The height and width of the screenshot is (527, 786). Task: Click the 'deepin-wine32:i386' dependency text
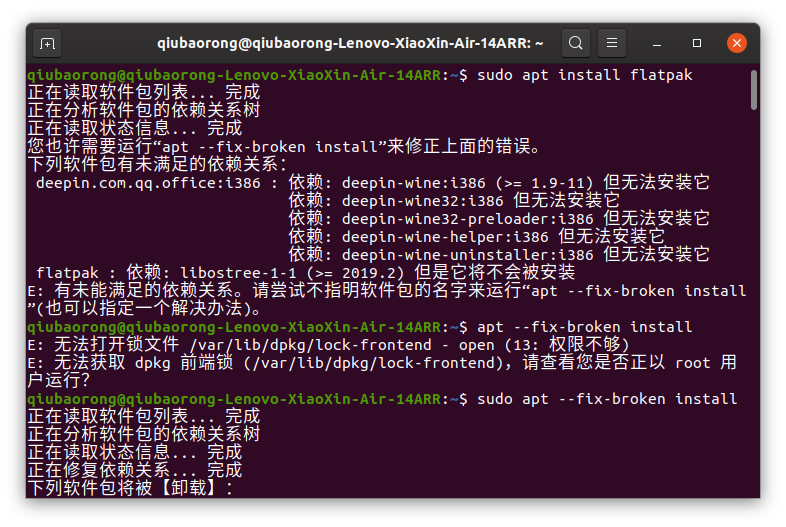(423, 201)
